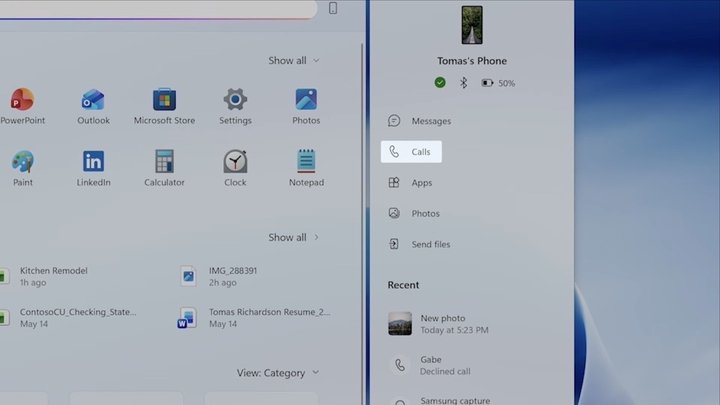This screenshot has height=405, width=720.
Task: Open Tomas Richardson Resume document
Action: 254,318
